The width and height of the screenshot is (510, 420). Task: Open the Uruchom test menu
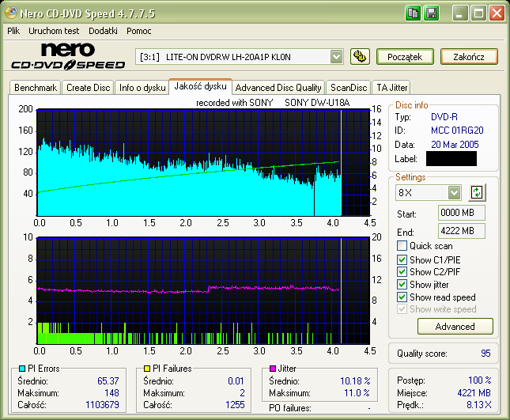54,31
